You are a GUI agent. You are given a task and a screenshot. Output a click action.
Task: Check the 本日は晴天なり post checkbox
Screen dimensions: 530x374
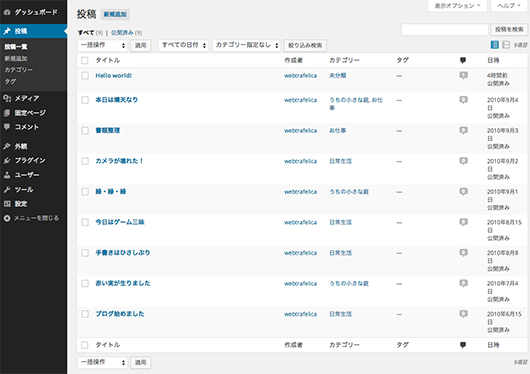click(x=85, y=100)
